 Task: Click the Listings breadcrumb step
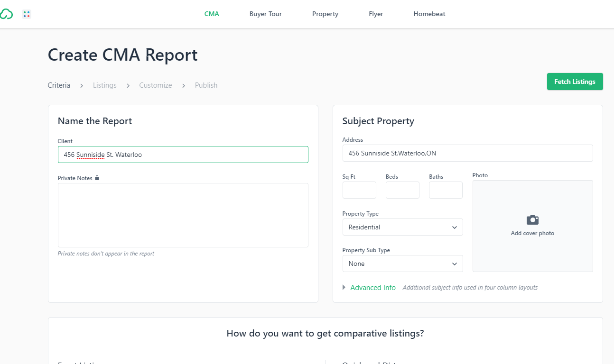click(x=104, y=85)
